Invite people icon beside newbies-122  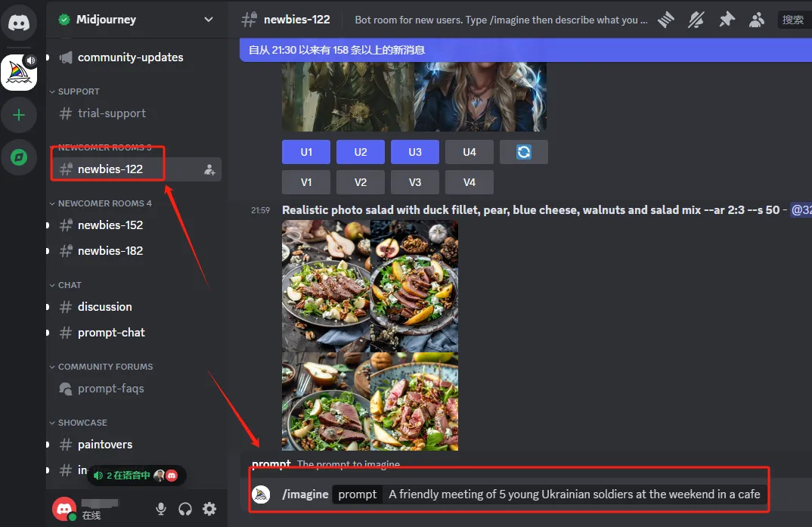tap(209, 169)
